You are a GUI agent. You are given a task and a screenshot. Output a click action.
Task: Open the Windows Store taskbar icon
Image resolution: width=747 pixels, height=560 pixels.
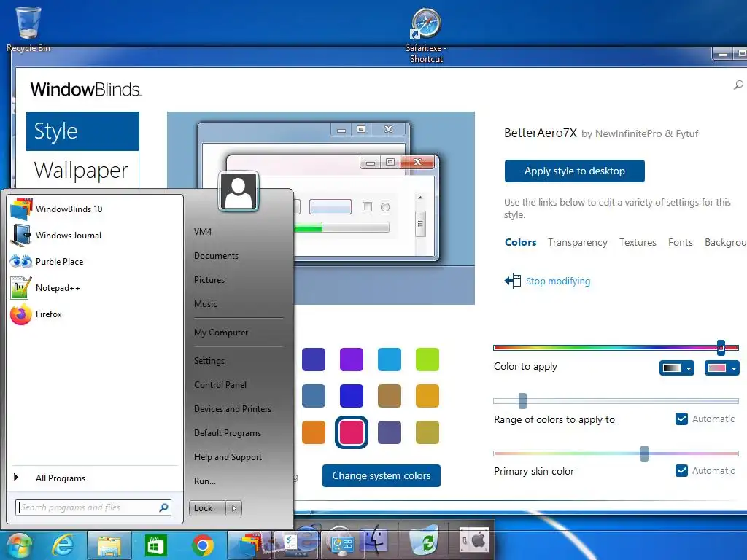[155, 545]
